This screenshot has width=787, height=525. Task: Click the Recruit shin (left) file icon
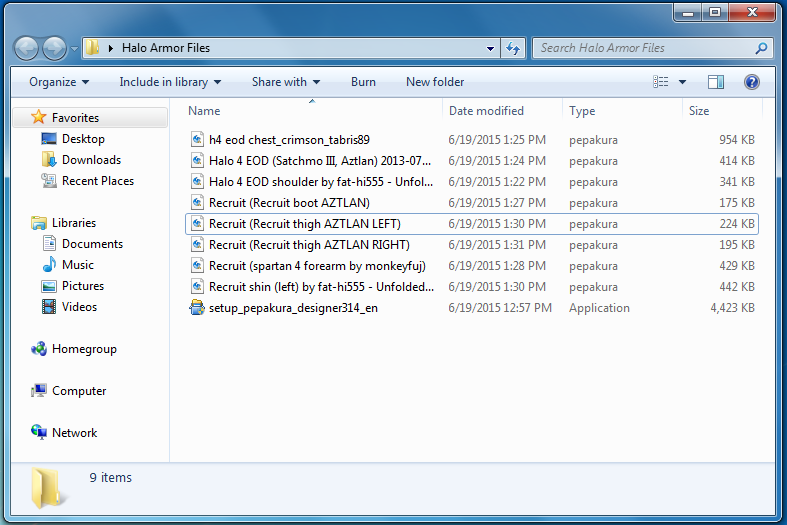pyautogui.click(x=197, y=287)
